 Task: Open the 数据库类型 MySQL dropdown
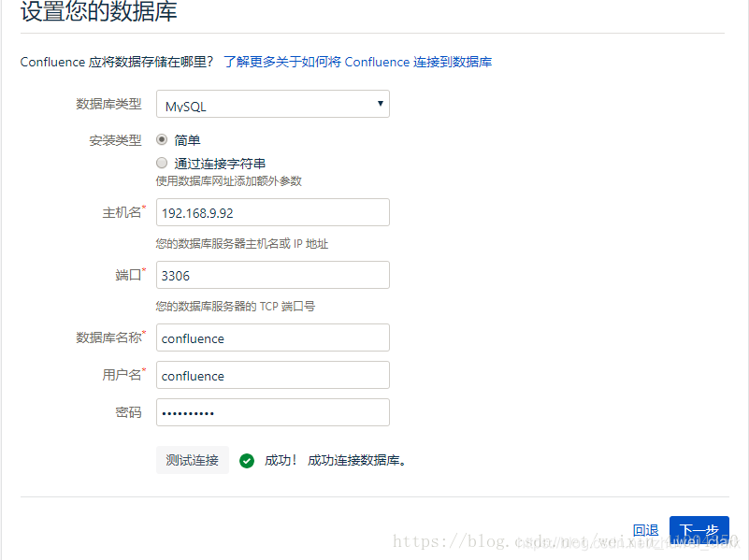tap(273, 104)
